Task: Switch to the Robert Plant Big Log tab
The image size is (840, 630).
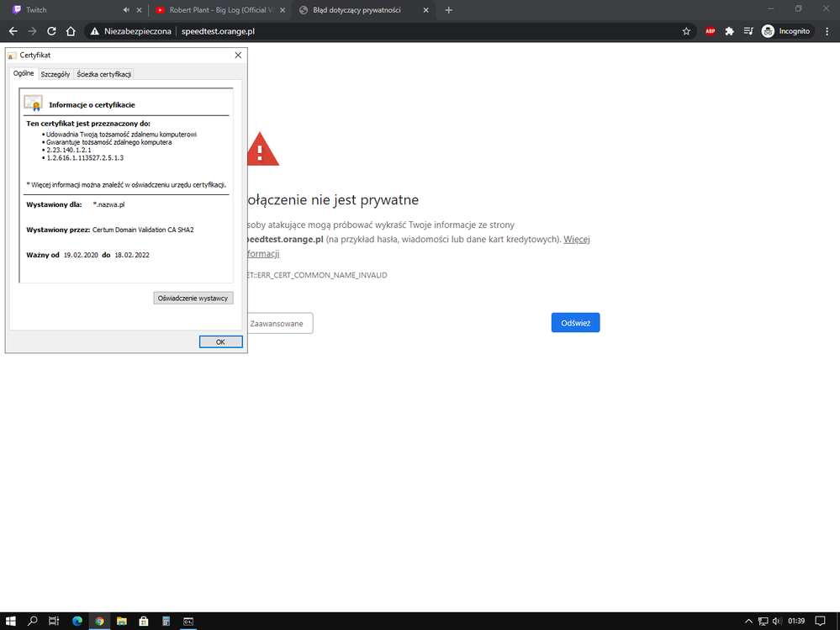Action: pos(221,9)
